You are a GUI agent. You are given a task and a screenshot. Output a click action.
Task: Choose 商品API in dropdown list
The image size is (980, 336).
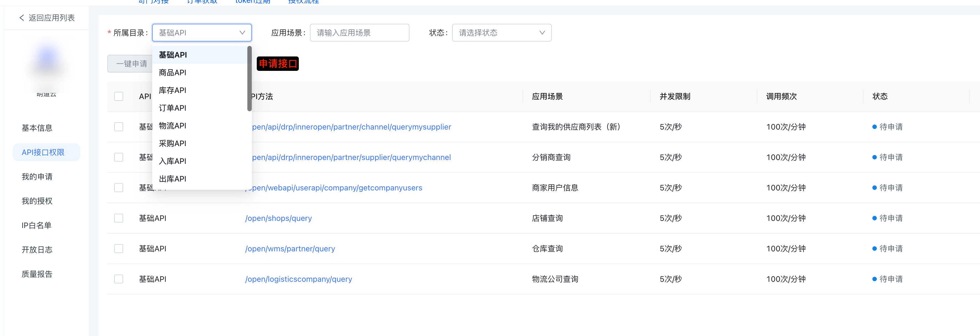click(200, 72)
